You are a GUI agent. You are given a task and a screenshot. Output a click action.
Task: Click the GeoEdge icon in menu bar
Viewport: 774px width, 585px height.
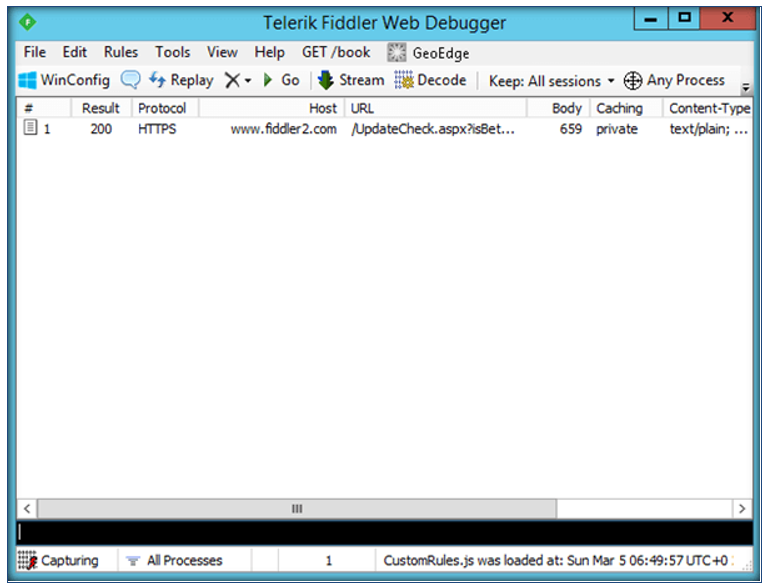[396, 52]
